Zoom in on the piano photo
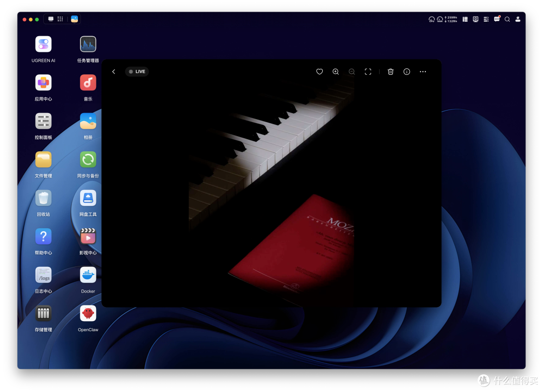Viewport: 543px width, 392px height. [x=335, y=72]
